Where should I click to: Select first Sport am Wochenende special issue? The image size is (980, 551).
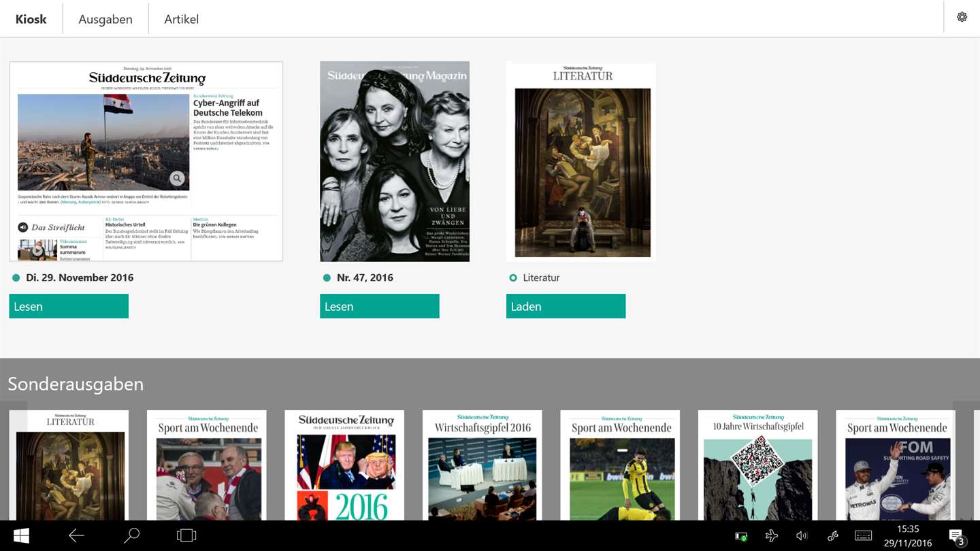tap(207, 465)
